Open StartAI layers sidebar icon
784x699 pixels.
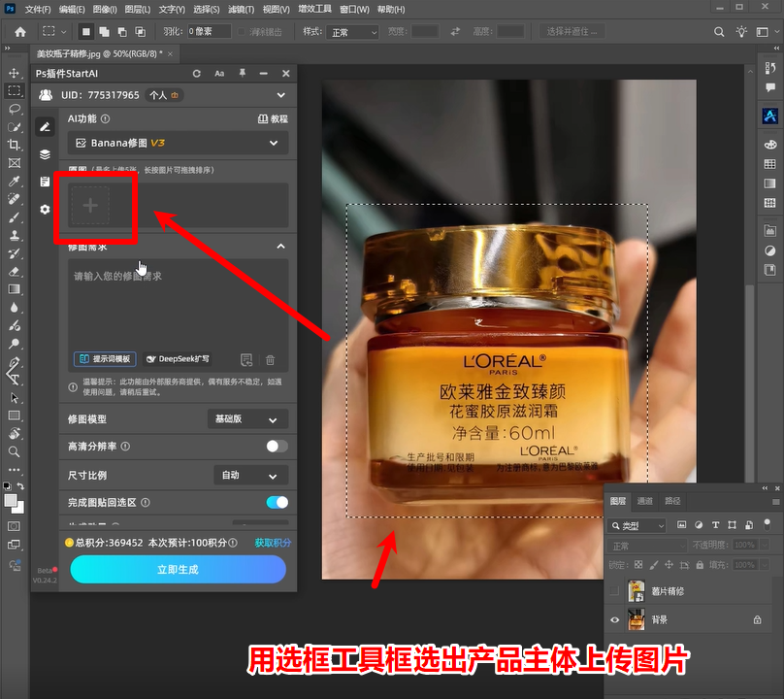[x=45, y=154]
